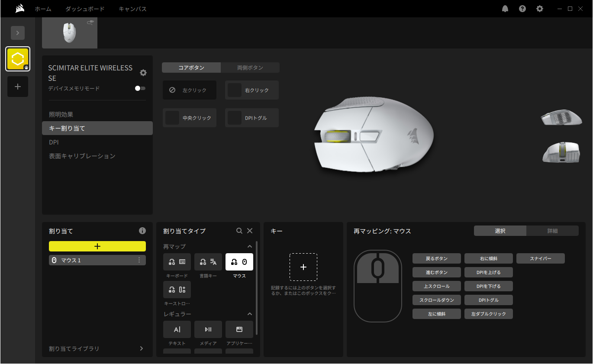
Task: Remap to 戻るボタン
Action: [437, 258]
